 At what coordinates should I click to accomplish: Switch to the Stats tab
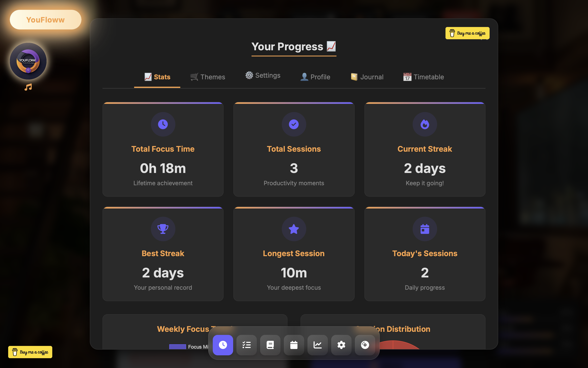[157, 77]
